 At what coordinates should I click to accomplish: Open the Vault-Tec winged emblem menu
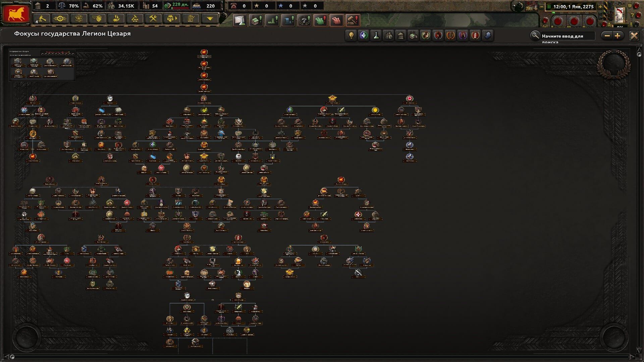60,18
